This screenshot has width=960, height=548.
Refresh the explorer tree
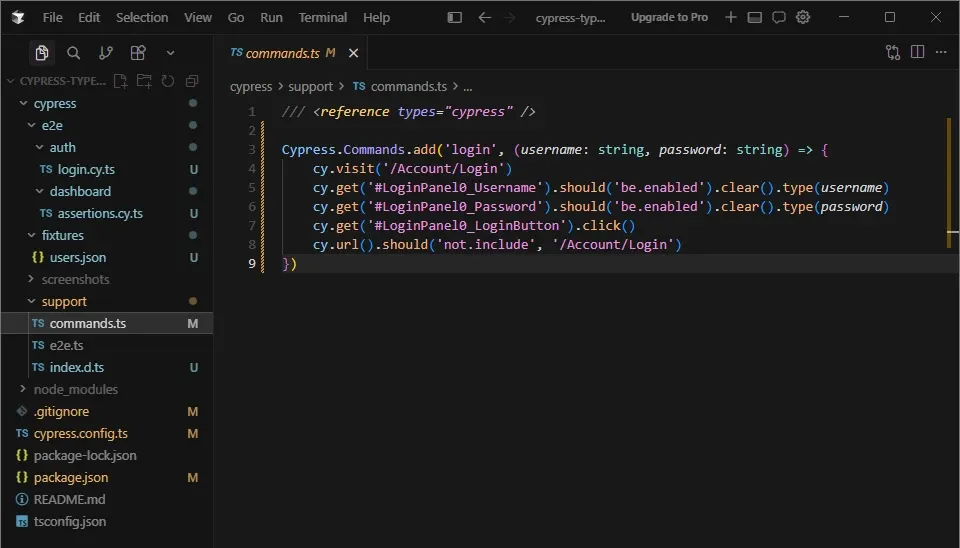pyautogui.click(x=168, y=81)
